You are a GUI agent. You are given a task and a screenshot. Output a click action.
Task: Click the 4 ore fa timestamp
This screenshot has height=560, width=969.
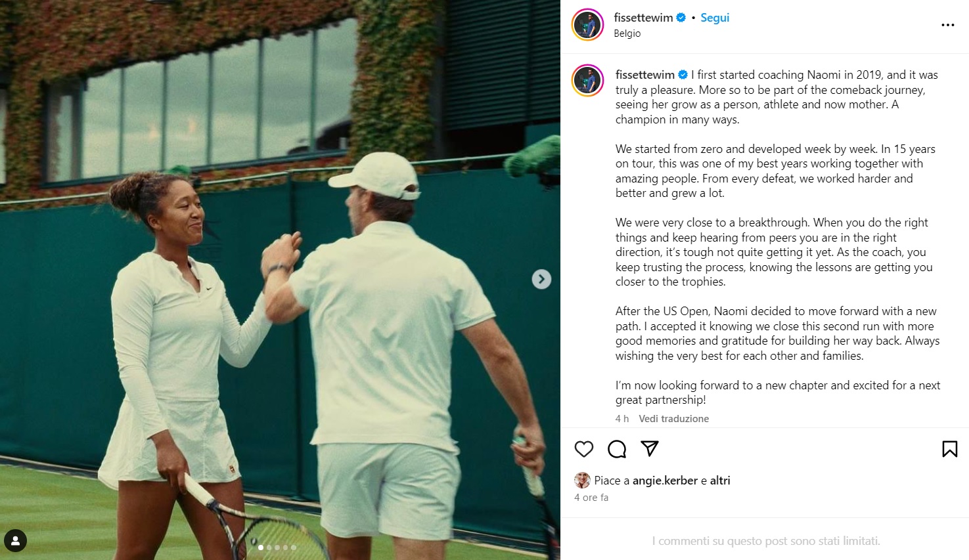coord(591,497)
